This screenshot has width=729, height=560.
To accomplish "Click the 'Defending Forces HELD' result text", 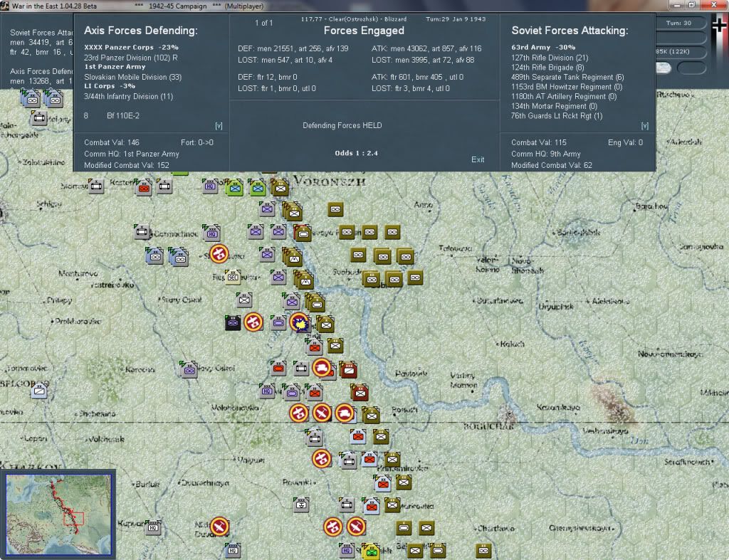I will click(x=342, y=125).
